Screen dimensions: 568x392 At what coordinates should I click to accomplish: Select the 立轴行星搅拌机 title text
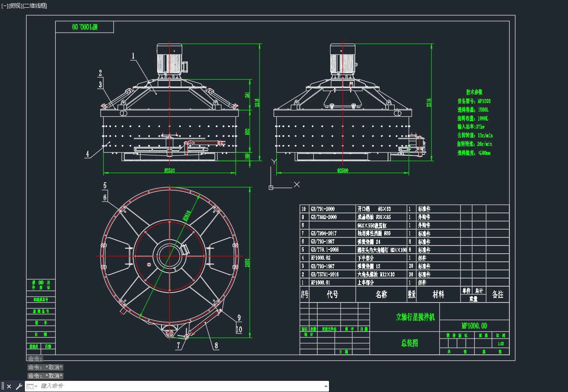click(x=415, y=317)
